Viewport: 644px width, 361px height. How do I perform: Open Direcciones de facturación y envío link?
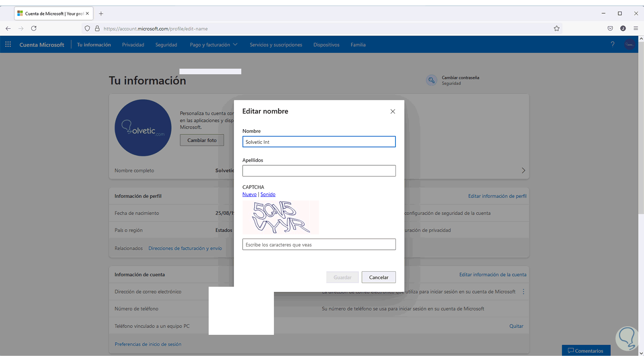coord(185,249)
